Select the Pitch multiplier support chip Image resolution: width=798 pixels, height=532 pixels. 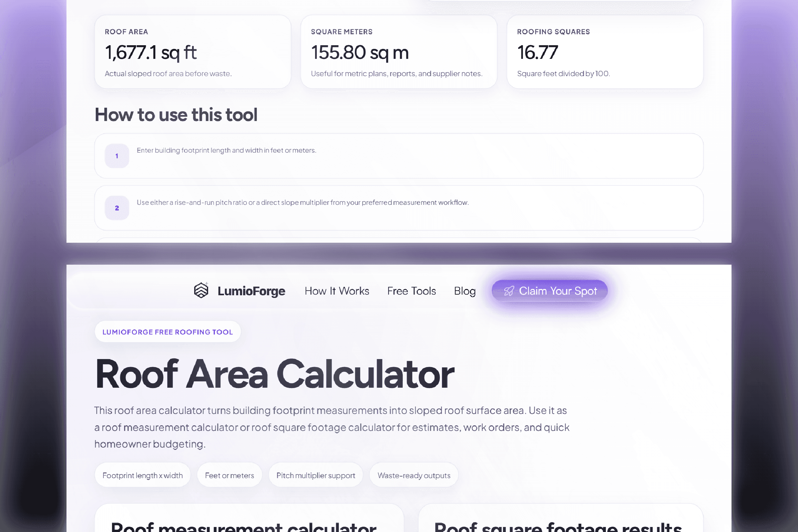point(316,475)
